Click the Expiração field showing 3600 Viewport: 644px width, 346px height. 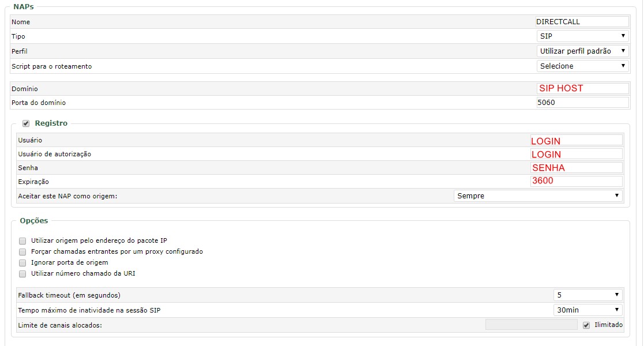point(576,181)
